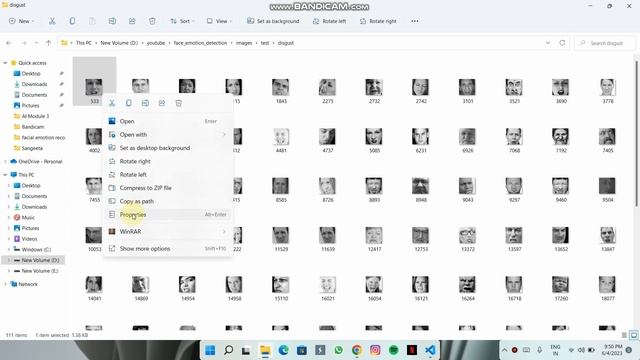The height and width of the screenshot is (360, 640).
Task: Switch to the large thumbnails view
Action: click(633, 335)
